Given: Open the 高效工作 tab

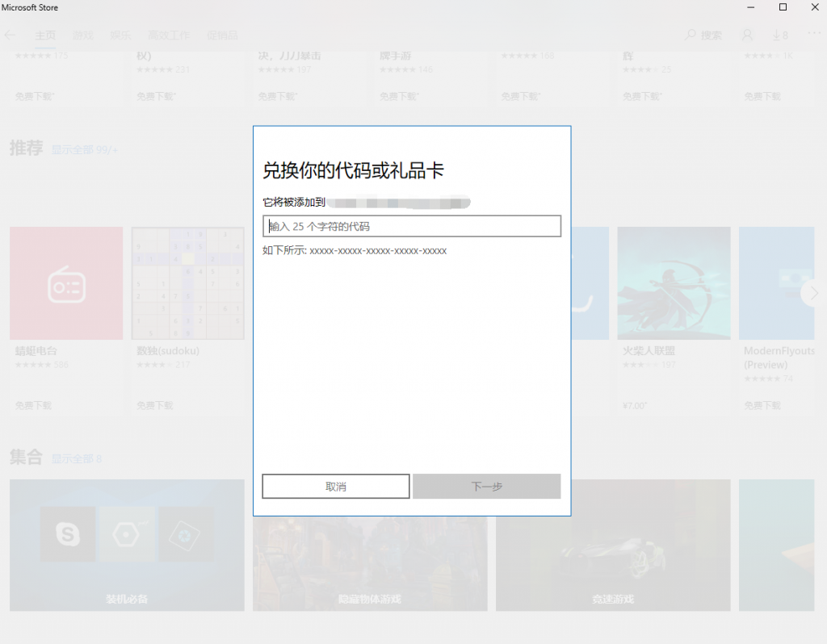Looking at the screenshot, I should [x=169, y=36].
